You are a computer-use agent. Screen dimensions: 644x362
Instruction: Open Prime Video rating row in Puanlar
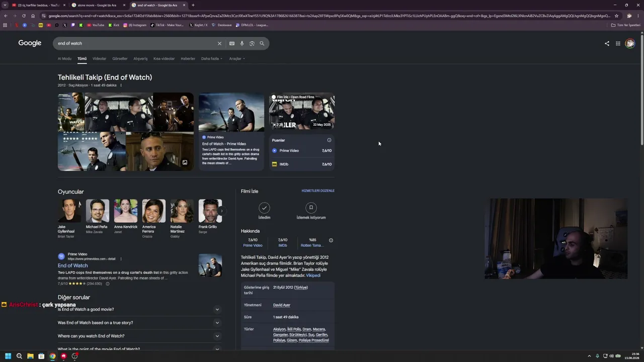pos(302,150)
